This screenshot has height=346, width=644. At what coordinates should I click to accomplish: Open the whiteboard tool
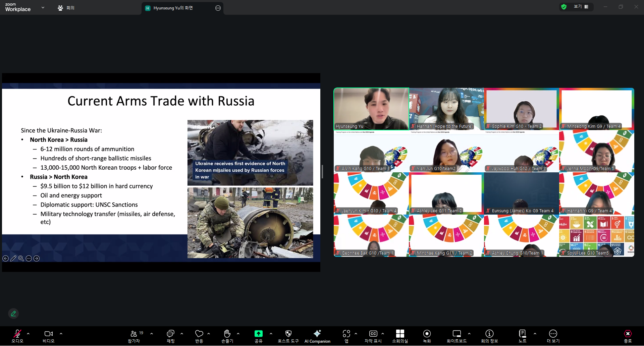pyautogui.click(x=457, y=334)
